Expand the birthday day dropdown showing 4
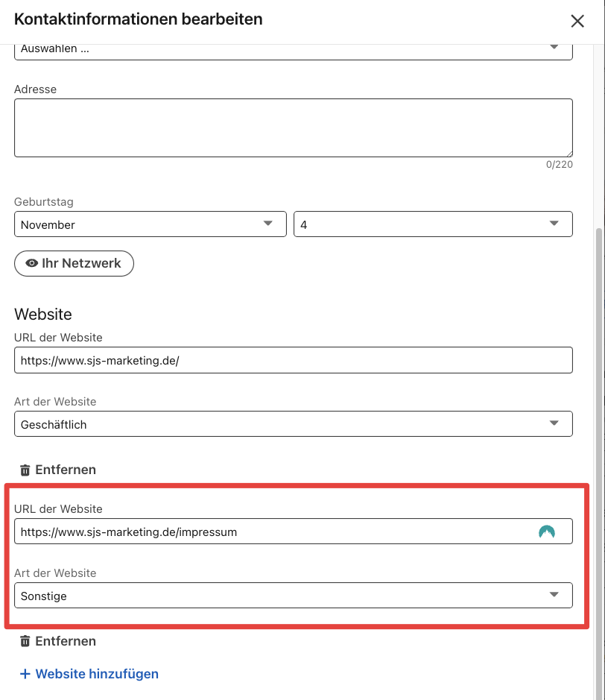 click(433, 224)
